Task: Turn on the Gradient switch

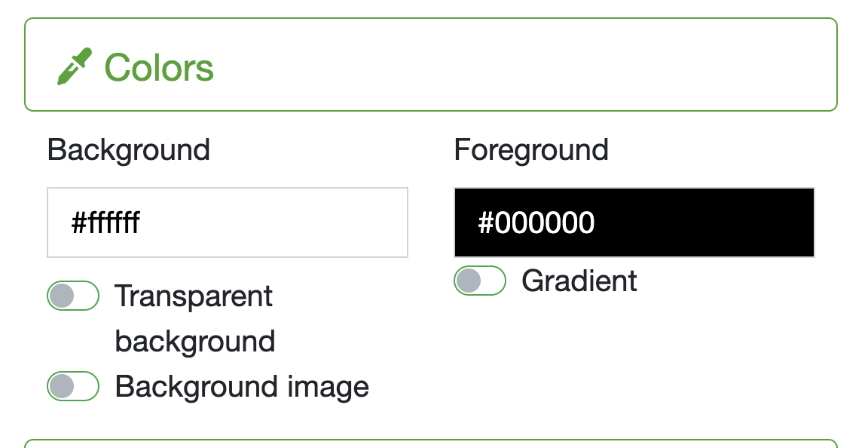Action: tap(480, 281)
